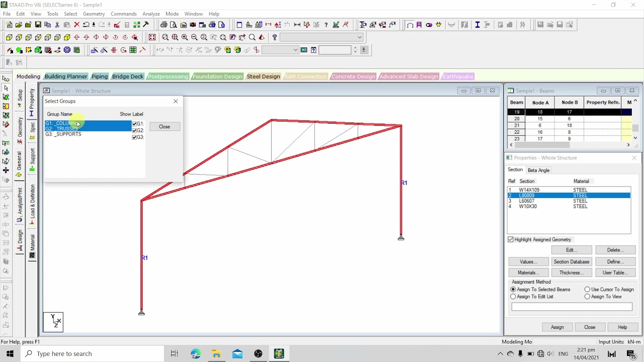Click the Section Database button
The image size is (644, 362).
(571, 262)
